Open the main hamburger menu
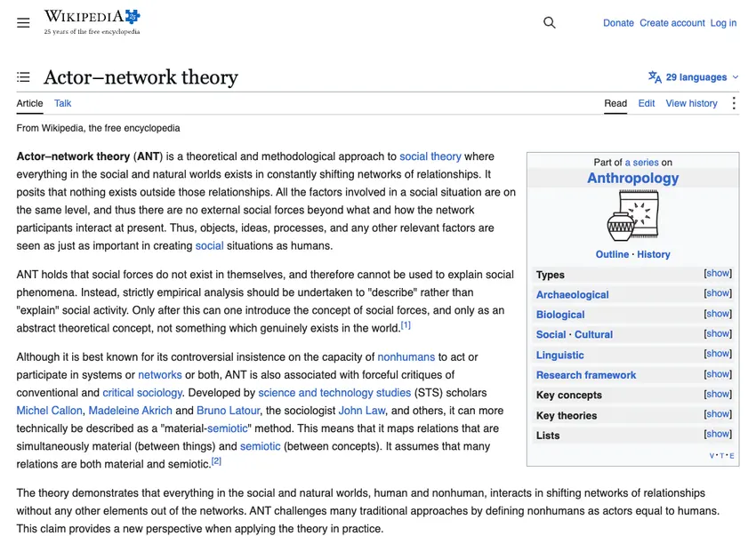 point(23,22)
